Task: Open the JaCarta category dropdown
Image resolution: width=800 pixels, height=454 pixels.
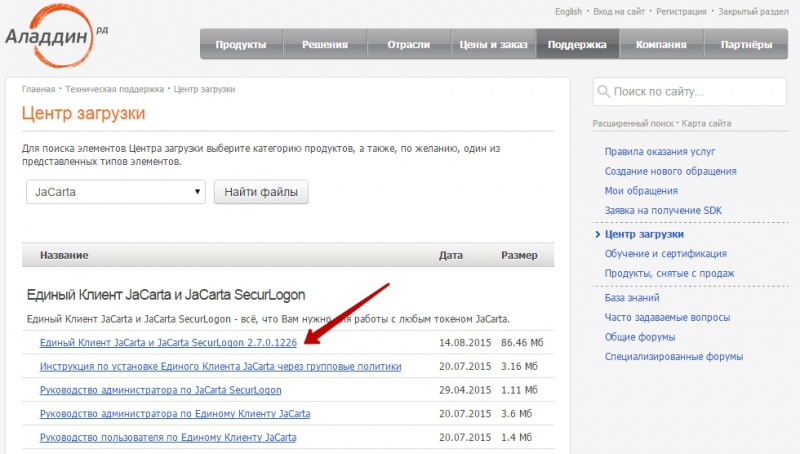Action: point(116,192)
